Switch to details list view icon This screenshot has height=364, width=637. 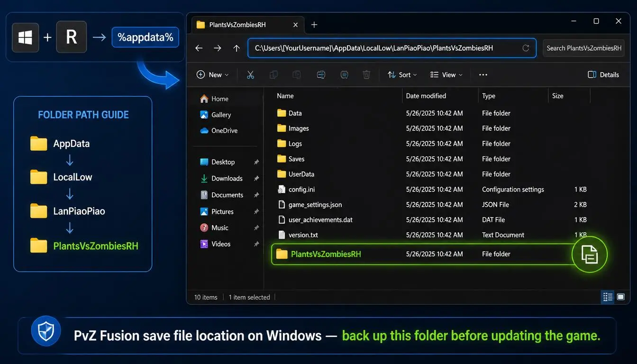pos(608,297)
